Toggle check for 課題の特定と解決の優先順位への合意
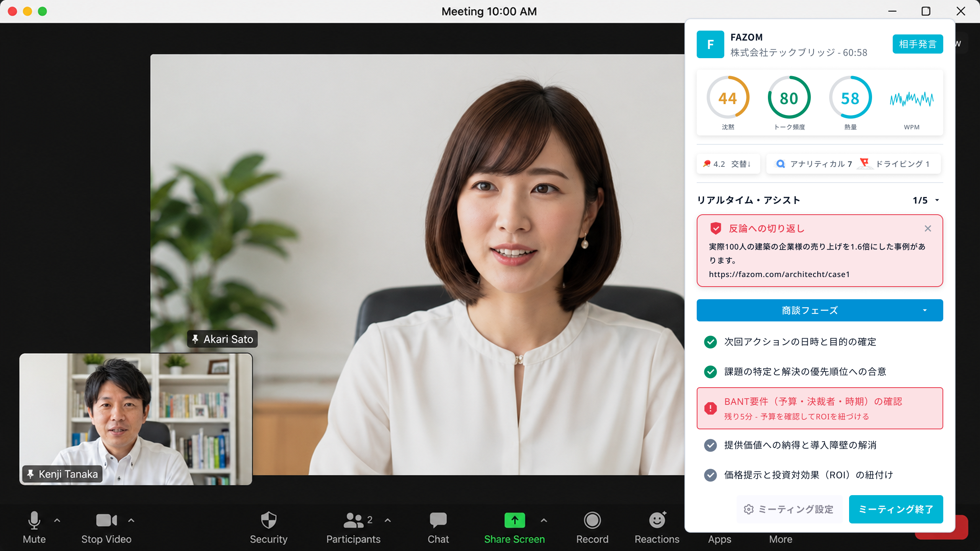This screenshot has width=980, height=551. (710, 372)
